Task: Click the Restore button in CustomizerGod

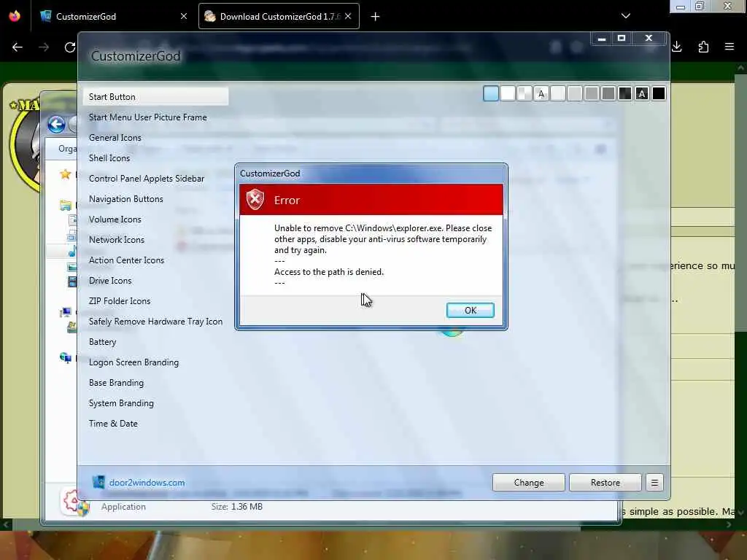Action: pos(605,483)
